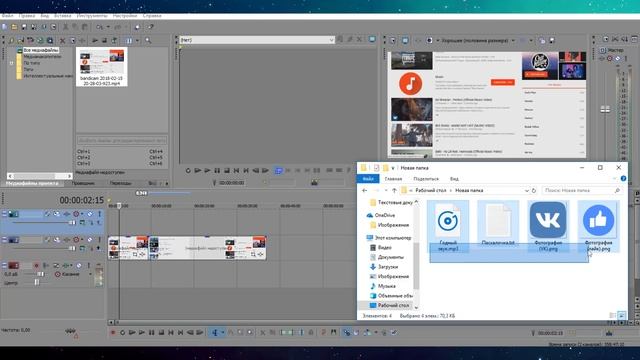Open the audio track automation mode dropdown
Image resolution: width=640 pixels, height=360 pixels.
click(90, 274)
